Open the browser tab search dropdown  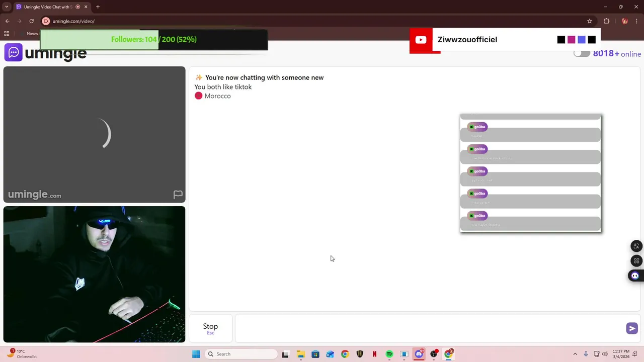click(7, 7)
